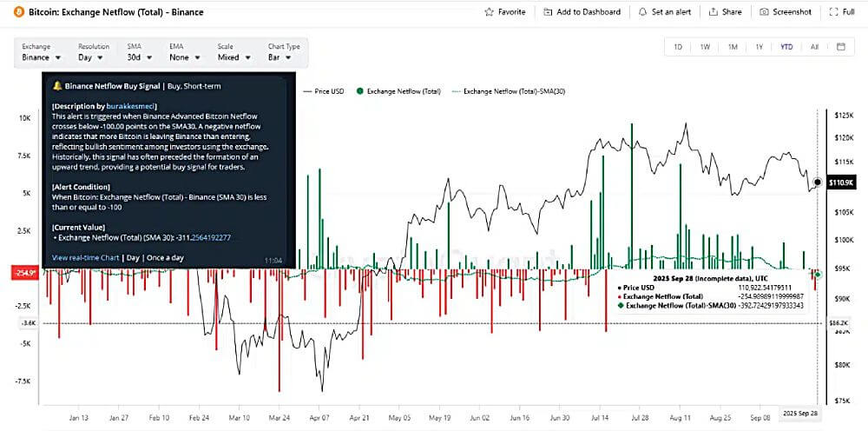868x431 pixels.
Task: Click the -3.6K marker on y-axis
Action: [x=30, y=323]
